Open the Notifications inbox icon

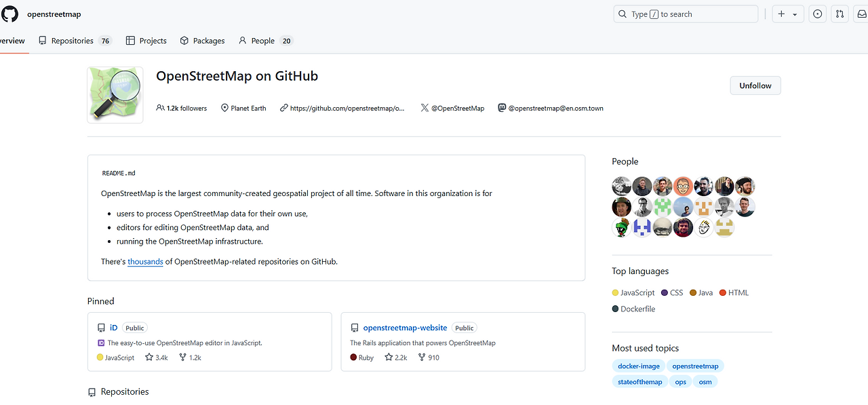(x=861, y=14)
